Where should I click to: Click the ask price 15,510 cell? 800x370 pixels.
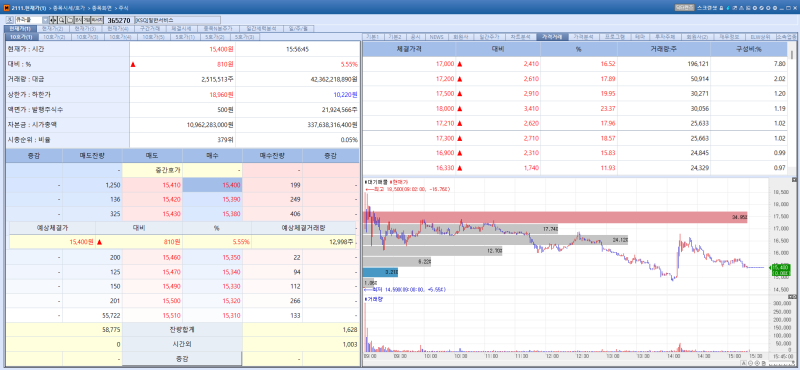[x=152, y=315]
